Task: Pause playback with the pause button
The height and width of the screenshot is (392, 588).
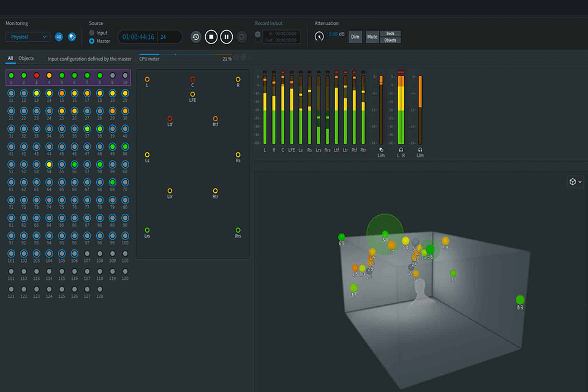Action: coord(226,37)
